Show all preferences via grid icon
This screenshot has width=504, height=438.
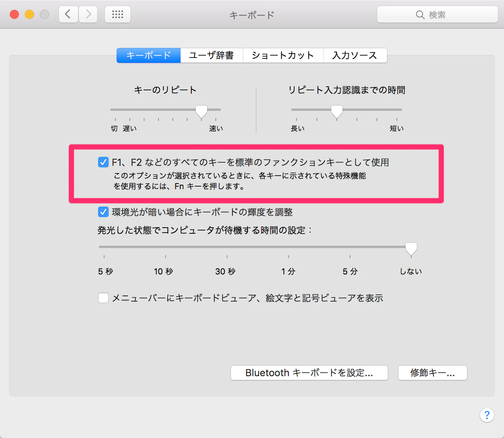coord(118,14)
